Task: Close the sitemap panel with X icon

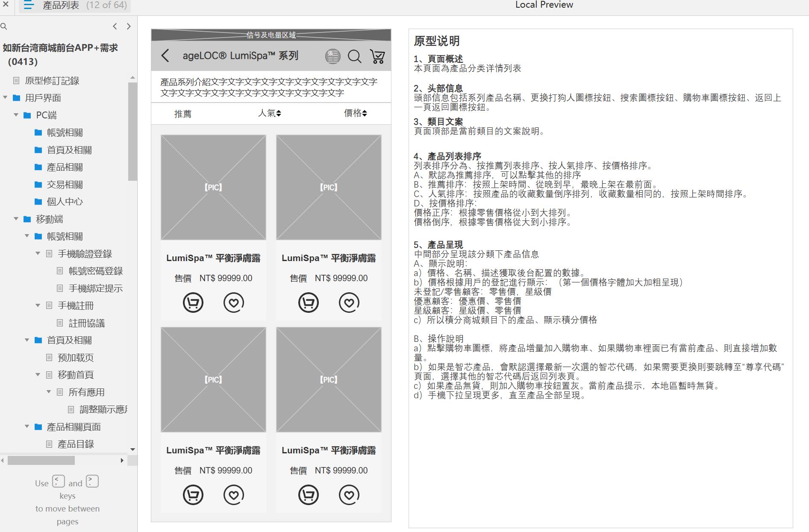Action: [6, 5]
